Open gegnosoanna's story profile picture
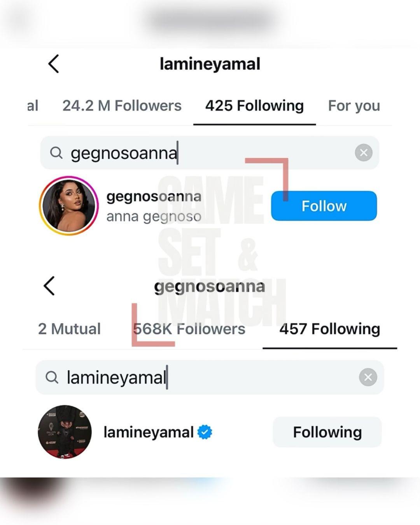Viewport: 420px width, 525px height. click(x=69, y=206)
